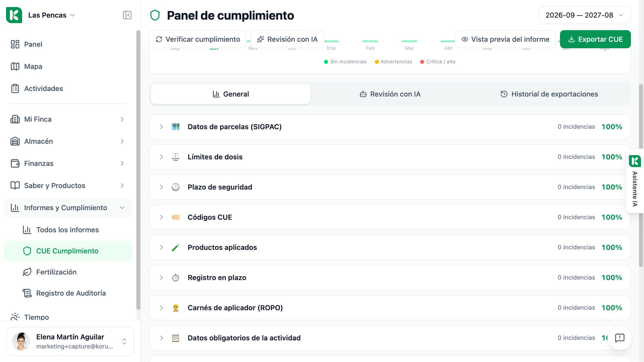644x362 pixels.
Task: Click the clock icon of Plazo de seguridad
Action: point(176,187)
